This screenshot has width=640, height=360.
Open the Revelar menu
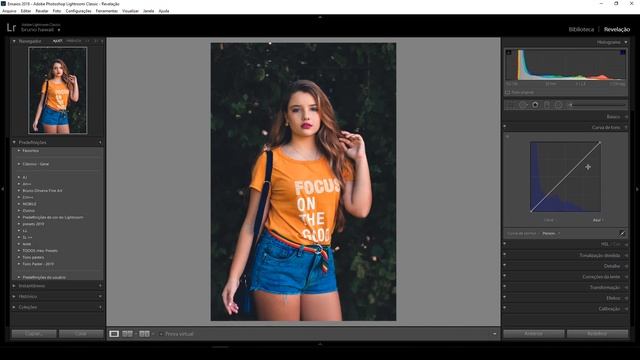click(x=42, y=11)
